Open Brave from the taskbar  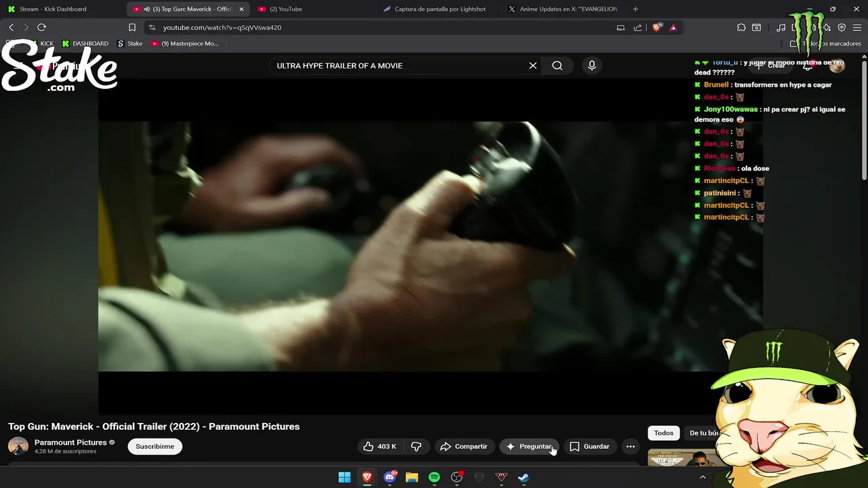(x=367, y=477)
